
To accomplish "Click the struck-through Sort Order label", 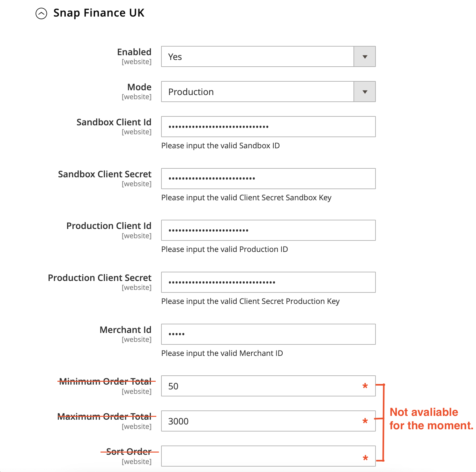I will (x=129, y=451).
